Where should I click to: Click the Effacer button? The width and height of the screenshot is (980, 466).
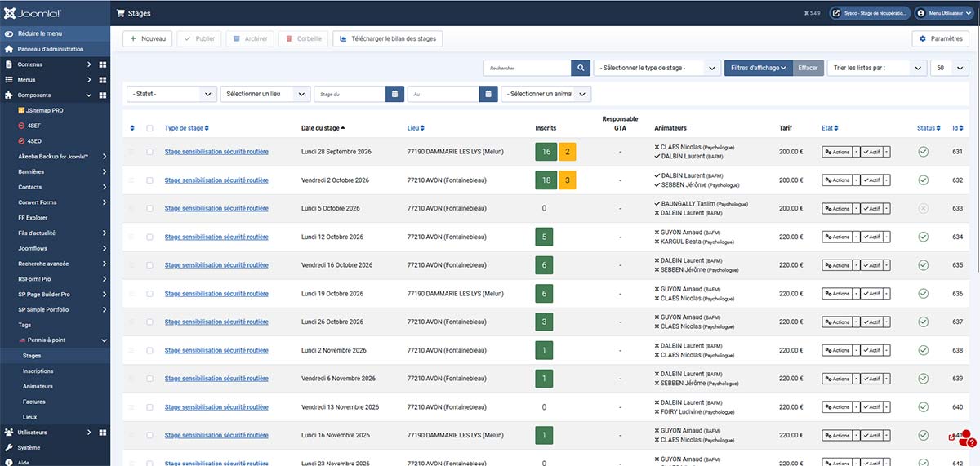pyautogui.click(x=808, y=68)
